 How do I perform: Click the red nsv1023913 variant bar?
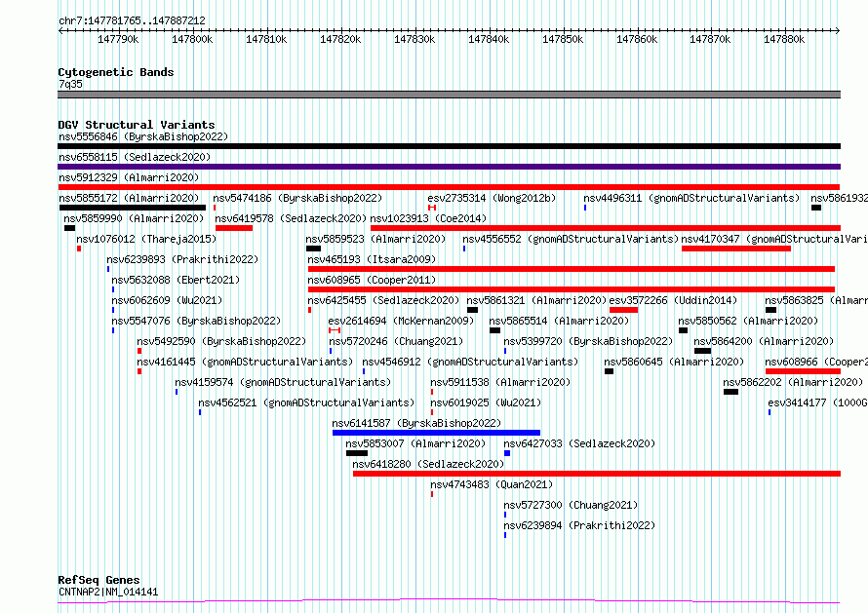[x=606, y=228]
